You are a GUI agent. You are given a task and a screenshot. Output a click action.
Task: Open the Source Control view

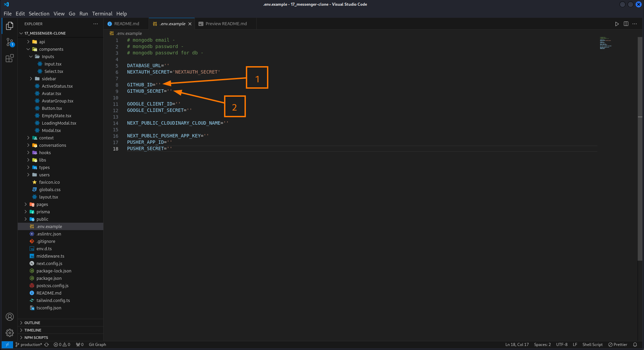coord(9,42)
